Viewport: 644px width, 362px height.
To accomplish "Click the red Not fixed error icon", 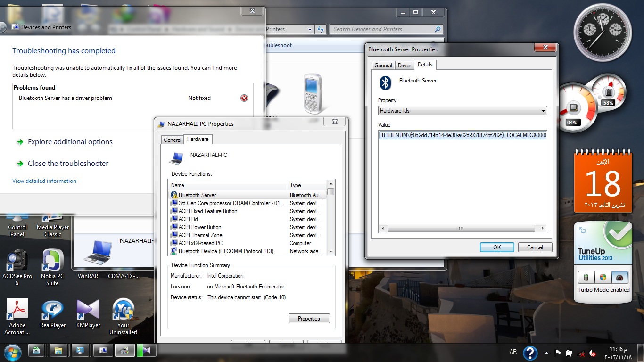I will pyautogui.click(x=244, y=98).
